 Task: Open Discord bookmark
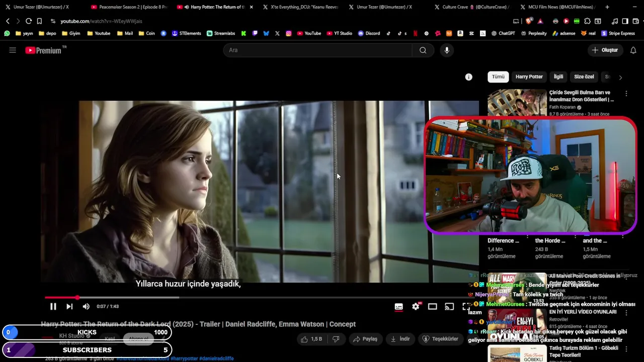coord(369,33)
